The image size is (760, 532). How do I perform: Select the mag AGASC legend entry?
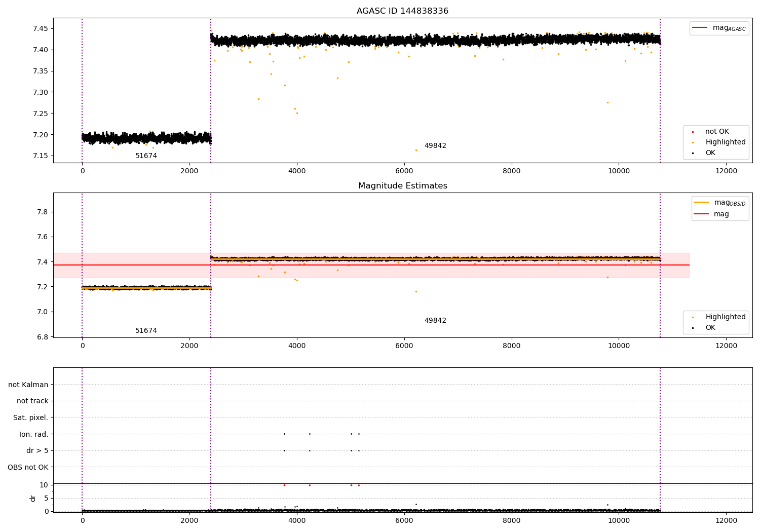719,28
